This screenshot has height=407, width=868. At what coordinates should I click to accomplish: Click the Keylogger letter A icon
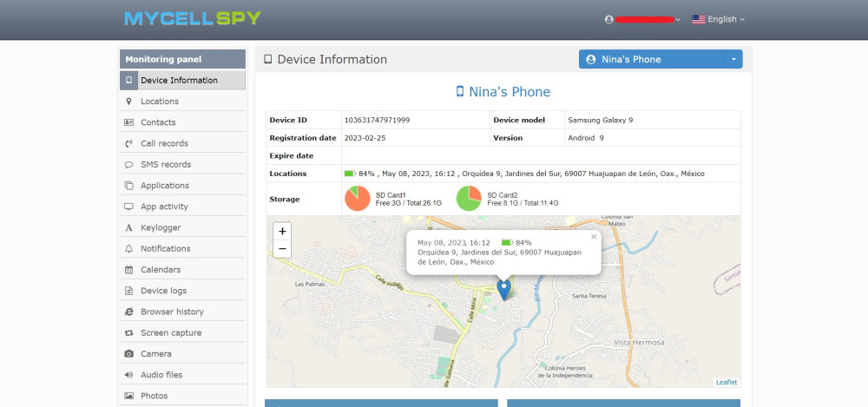click(129, 227)
